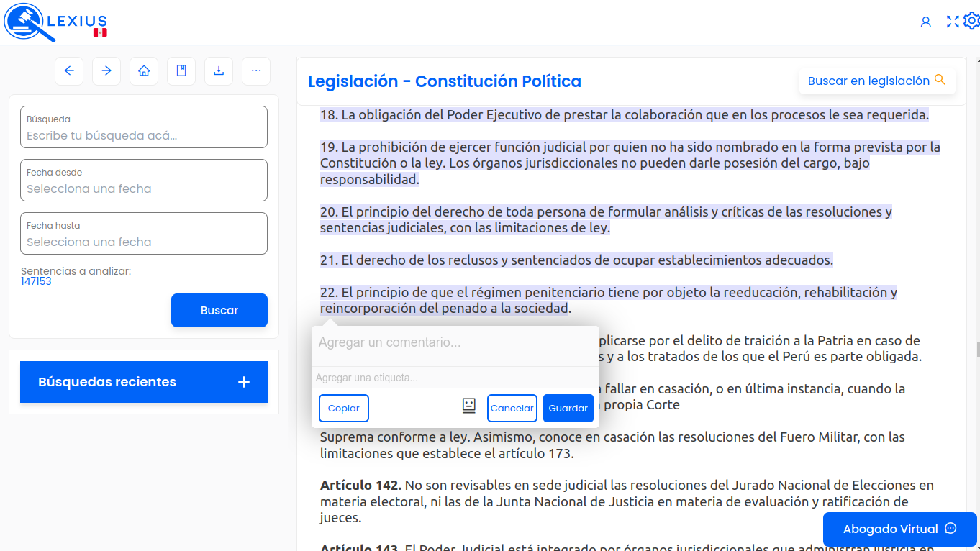Open the settings gear icon
Screen dimensions: 980x551
click(971, 21)
